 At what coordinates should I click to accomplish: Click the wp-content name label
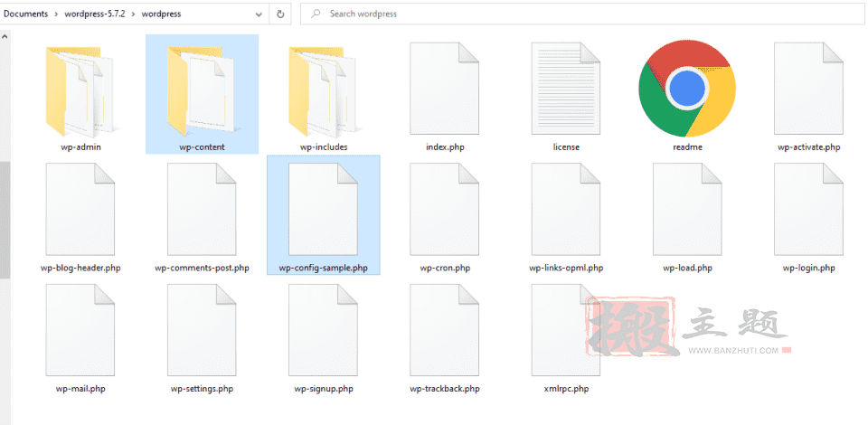[x=202, y=147]
